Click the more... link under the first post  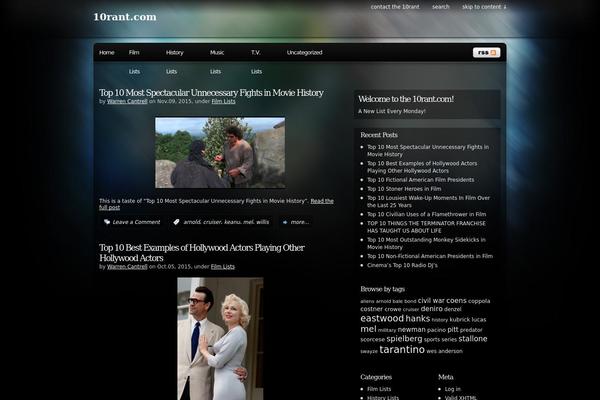(x=300, y=222)
